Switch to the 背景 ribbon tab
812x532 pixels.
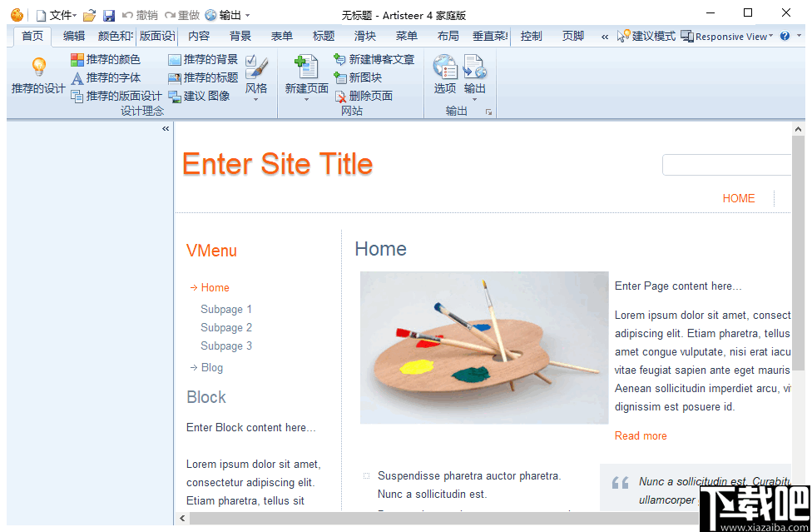[240, 36]
